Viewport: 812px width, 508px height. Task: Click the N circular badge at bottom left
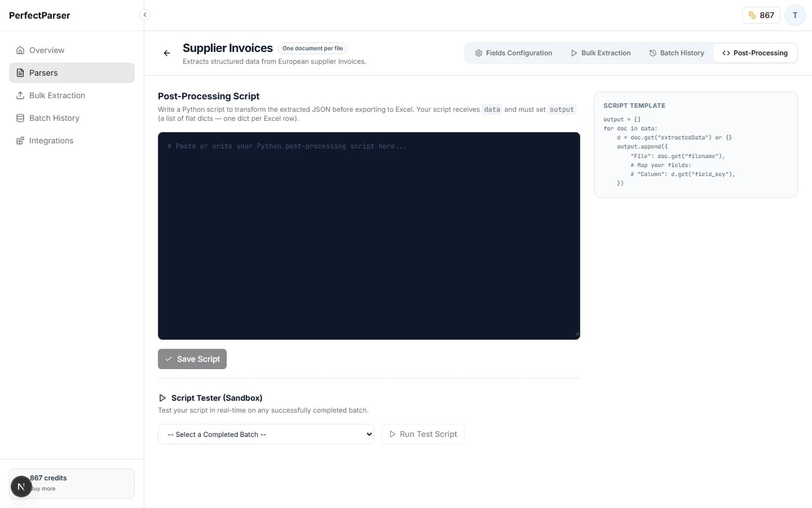pos(21,487)
